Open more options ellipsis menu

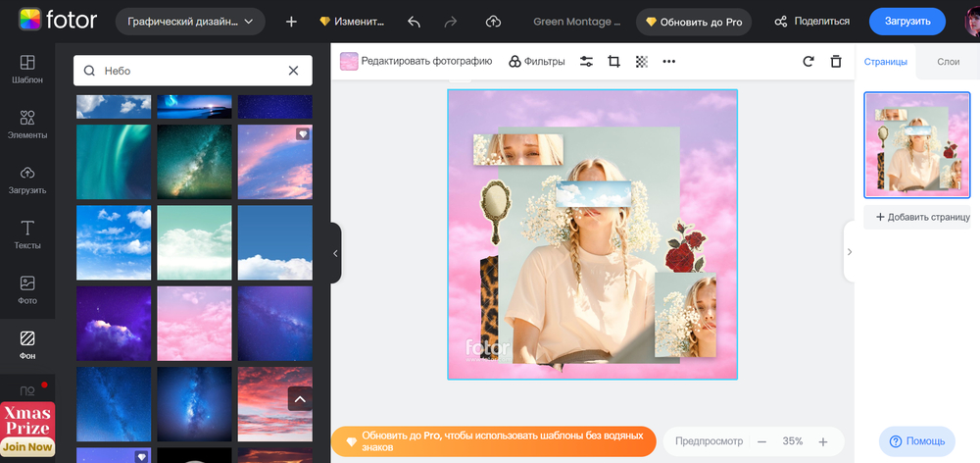(x=669, y=61)
